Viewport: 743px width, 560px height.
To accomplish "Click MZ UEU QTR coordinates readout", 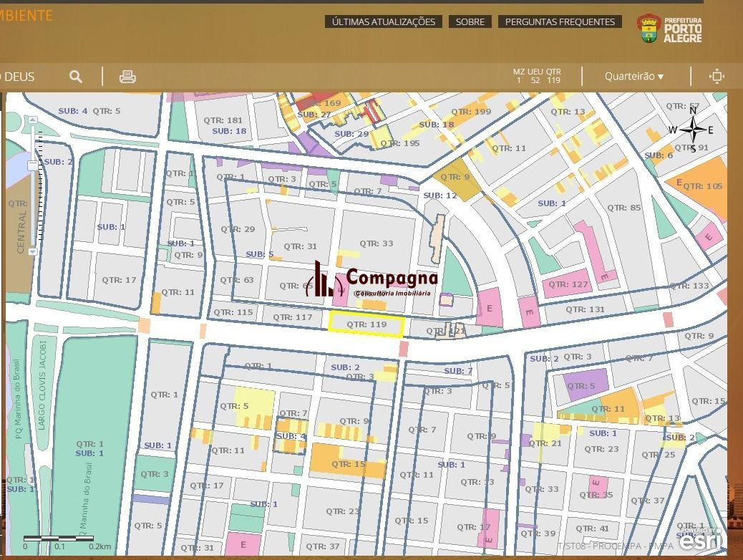I will pyautogui.click(x=537, y=76).
